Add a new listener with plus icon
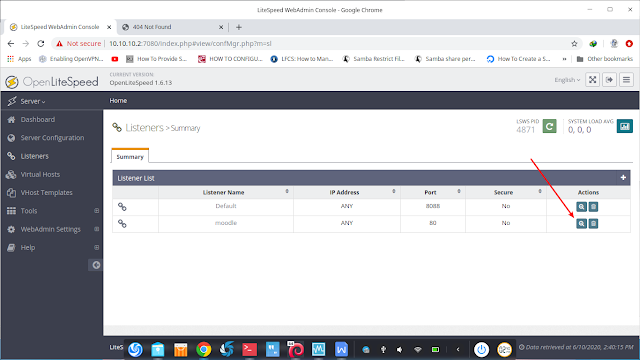 [623, 178]
